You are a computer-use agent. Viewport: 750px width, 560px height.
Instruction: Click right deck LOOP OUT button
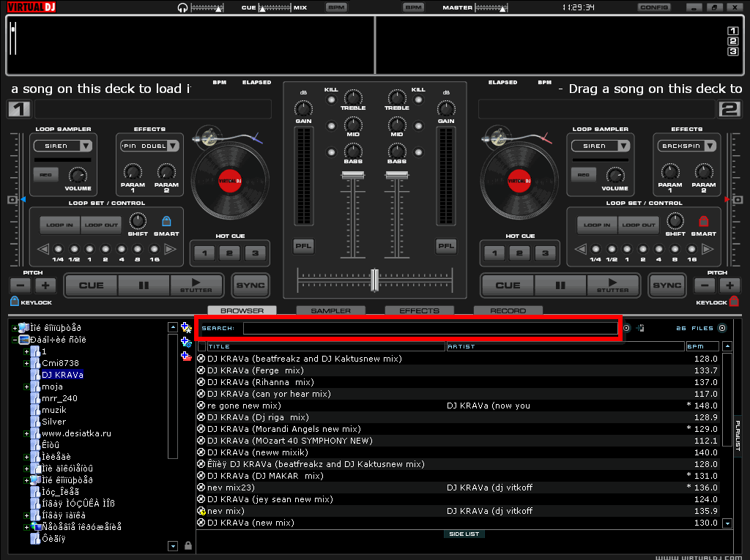click(639, 225)
